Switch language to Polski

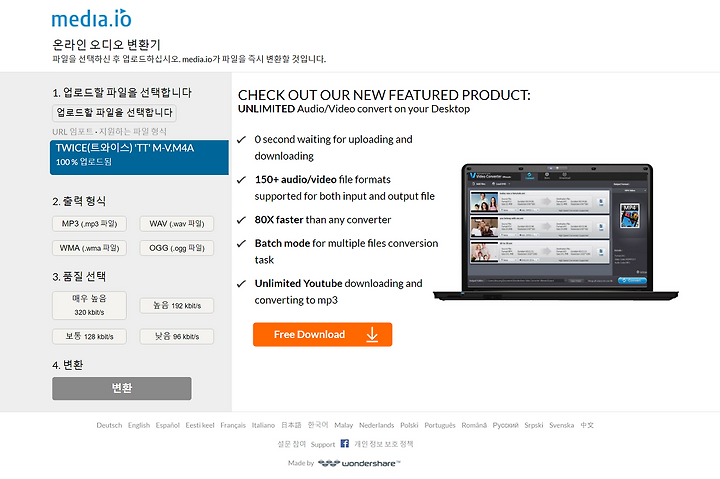click(409, 425)
